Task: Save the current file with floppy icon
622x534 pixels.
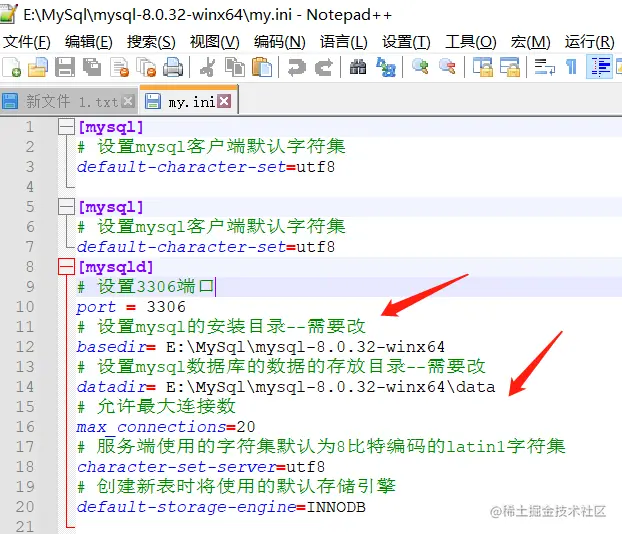Action: click(65, 67)
